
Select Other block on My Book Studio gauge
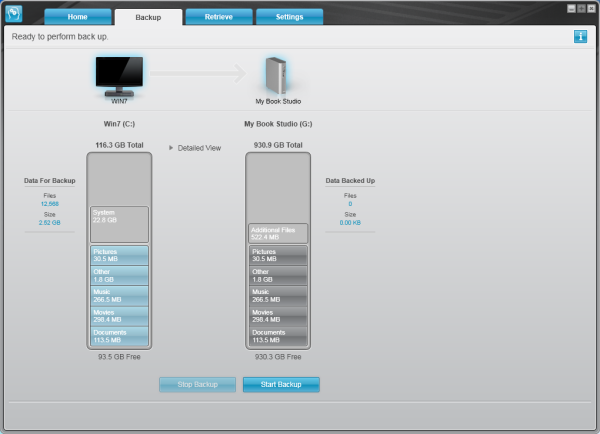[278, 276]
